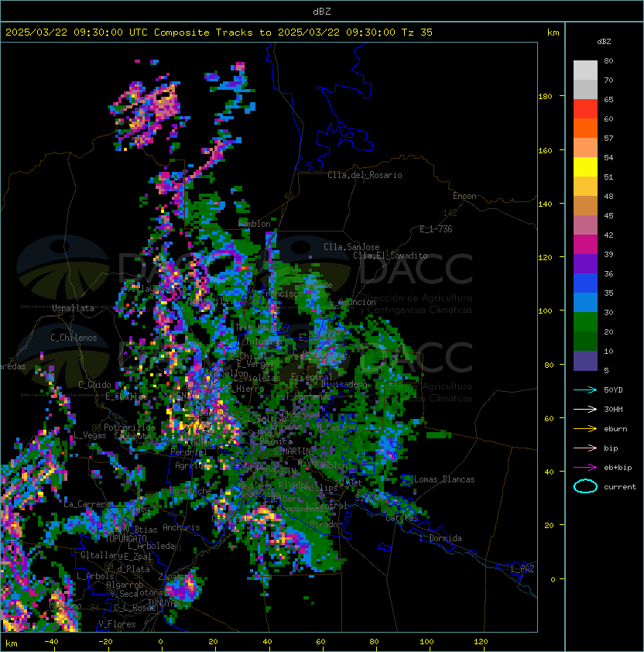This screenshot has width=644, height=652.
Task: Click the cyan ellipse current-track icon
Action: 585,486
